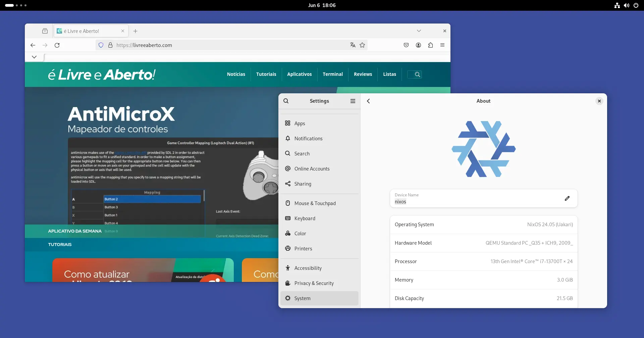Select the é Livre e Aberto! browser tab
Image resolution: width=644 pixels, height=338 pixels.
(x=91, y=31)
